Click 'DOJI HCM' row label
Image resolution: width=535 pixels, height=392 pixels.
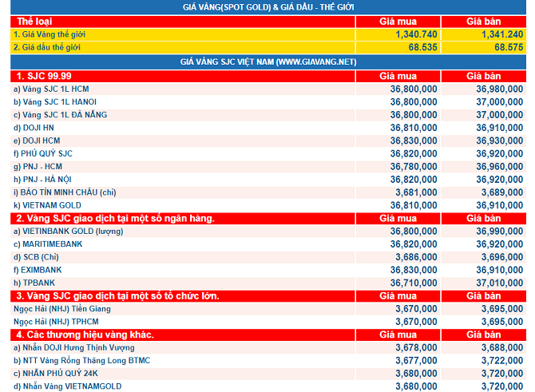click(37, 141)
